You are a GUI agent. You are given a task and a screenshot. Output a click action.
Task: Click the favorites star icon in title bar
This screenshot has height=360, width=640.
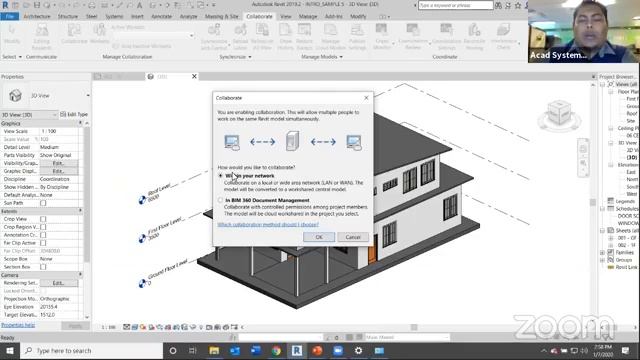[518, 5]
